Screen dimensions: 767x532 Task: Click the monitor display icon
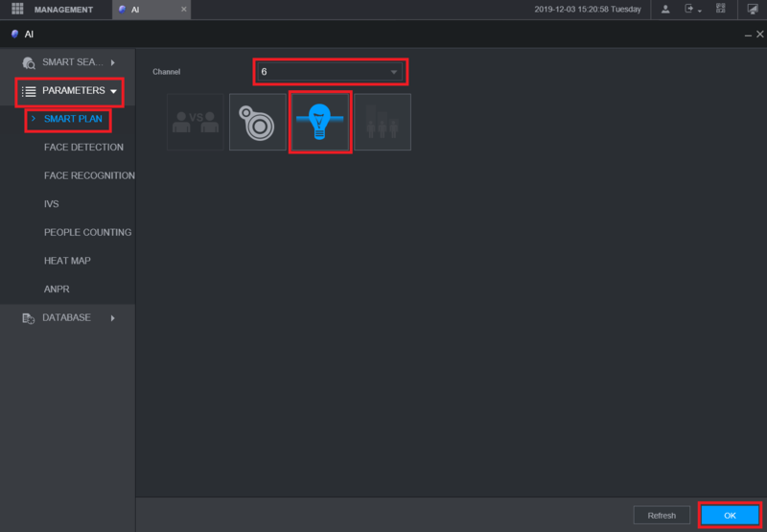pyautogui.click(x=753, y=9)
